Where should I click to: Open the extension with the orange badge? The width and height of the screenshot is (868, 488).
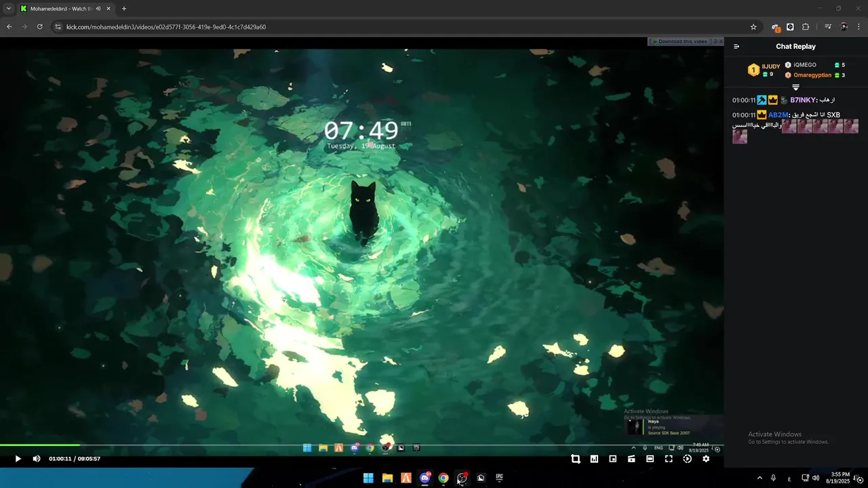click(x=775, y=28)
